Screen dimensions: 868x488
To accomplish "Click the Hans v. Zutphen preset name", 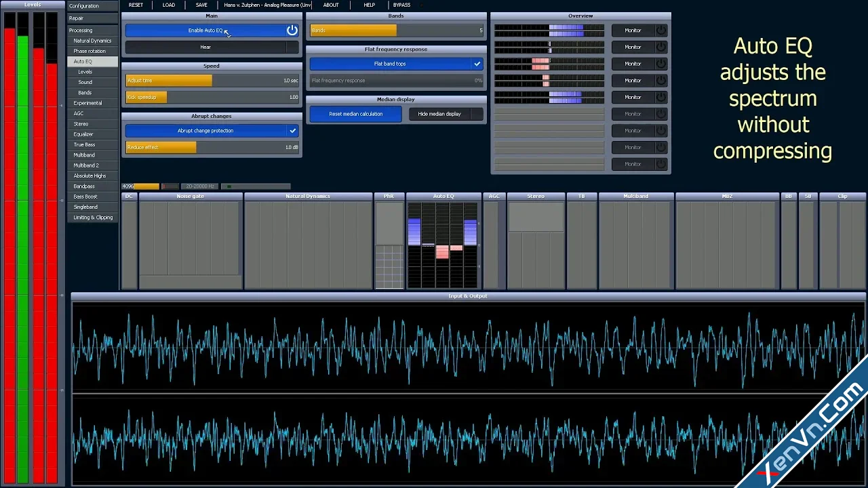I will [x=267, y=5].
